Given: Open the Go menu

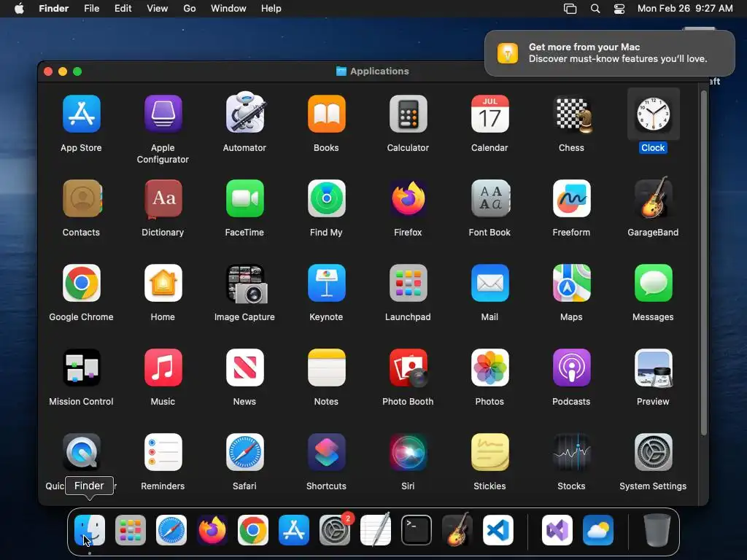Looking at the screenshot, I should click(x=190, y=9).
